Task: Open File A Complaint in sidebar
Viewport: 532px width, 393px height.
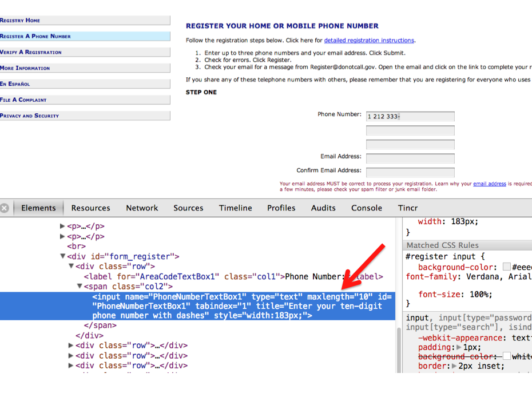Action: point(23,100)
